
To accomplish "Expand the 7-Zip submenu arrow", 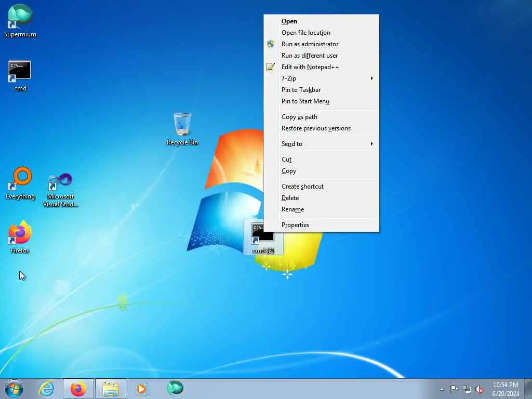I will 372,78.
